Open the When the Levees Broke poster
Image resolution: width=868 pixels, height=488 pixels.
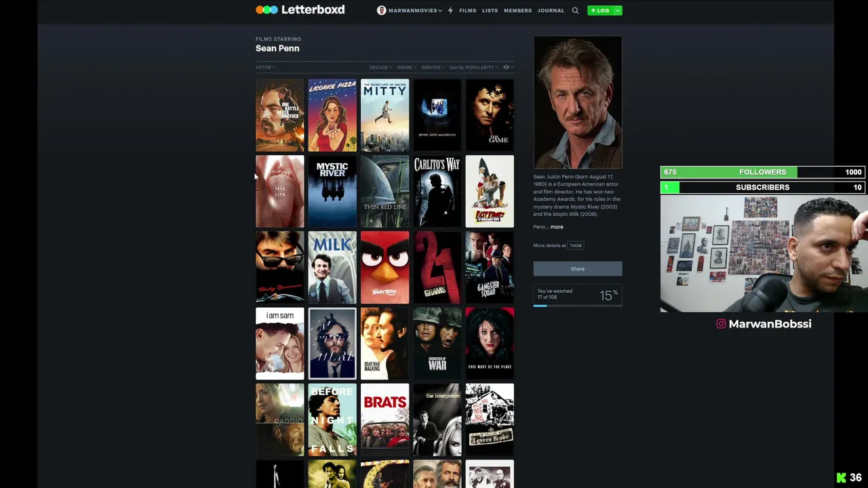point(490,420)
